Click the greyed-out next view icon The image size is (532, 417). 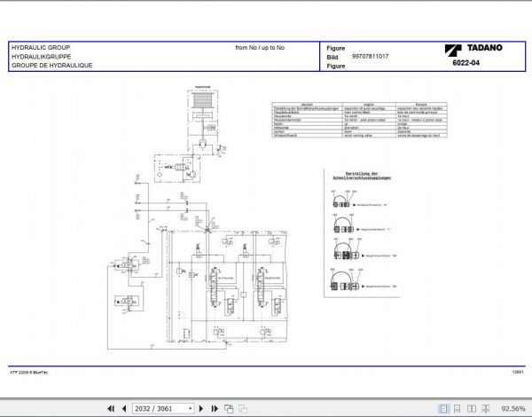tap(243, 408)
